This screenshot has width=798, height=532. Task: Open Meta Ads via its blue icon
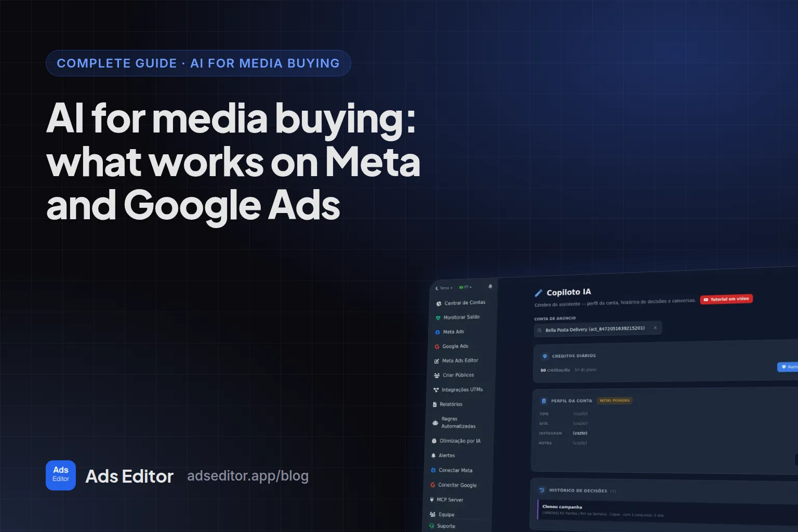point(437,332)
